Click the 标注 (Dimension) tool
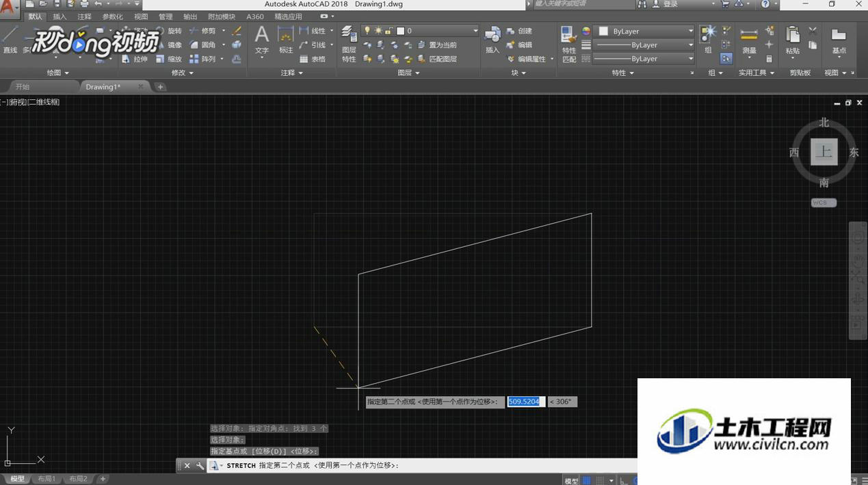Image resolution: width=868 pixels, height=485 pixels. (286, 40)
